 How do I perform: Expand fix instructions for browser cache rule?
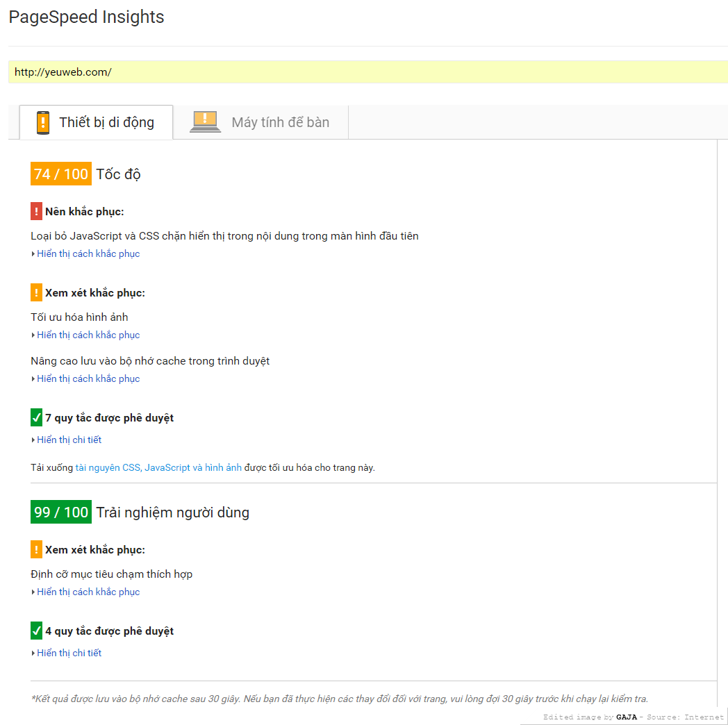88,378
